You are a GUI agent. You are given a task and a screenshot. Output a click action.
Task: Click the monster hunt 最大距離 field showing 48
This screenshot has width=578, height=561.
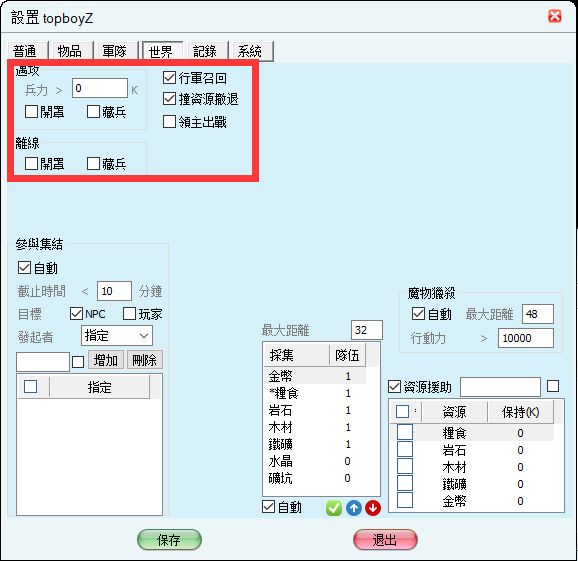pos(537,314)
